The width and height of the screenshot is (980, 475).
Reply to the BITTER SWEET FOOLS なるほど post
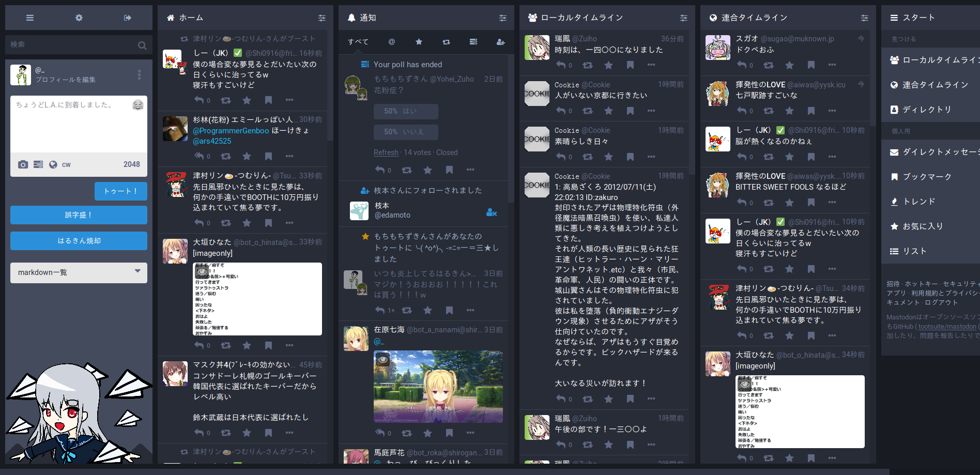[x=742, y=203]
